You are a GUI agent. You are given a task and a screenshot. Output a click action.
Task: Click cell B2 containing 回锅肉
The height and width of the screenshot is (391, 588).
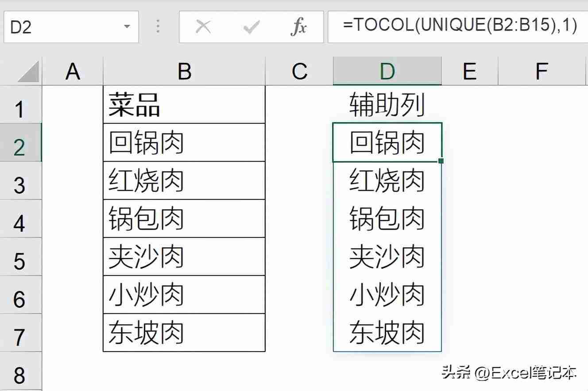tap(184, 142)
